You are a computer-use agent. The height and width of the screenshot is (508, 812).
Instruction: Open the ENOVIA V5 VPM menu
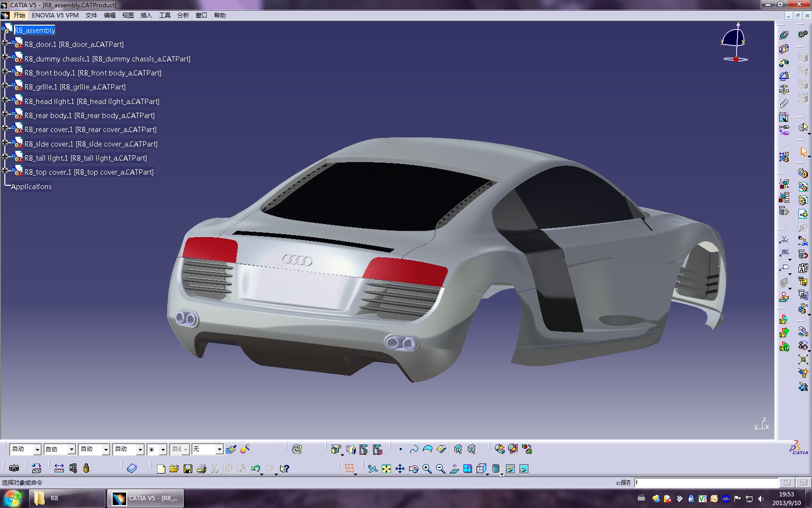(55, 15)
